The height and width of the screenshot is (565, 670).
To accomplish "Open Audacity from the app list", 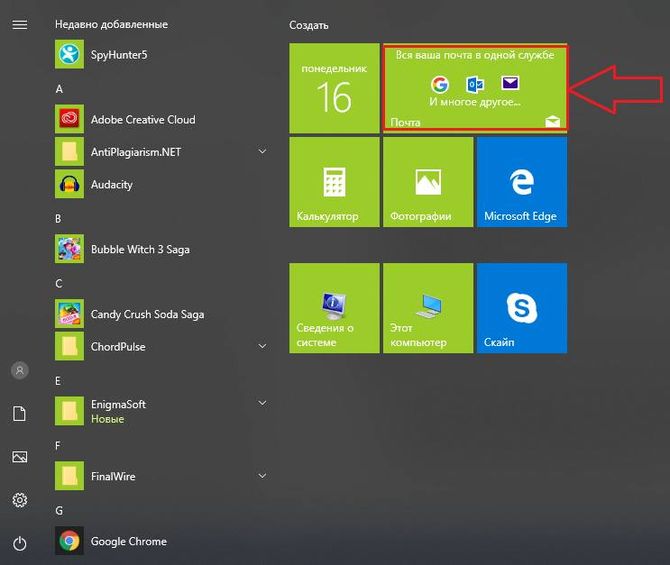I will coord(111,184).
